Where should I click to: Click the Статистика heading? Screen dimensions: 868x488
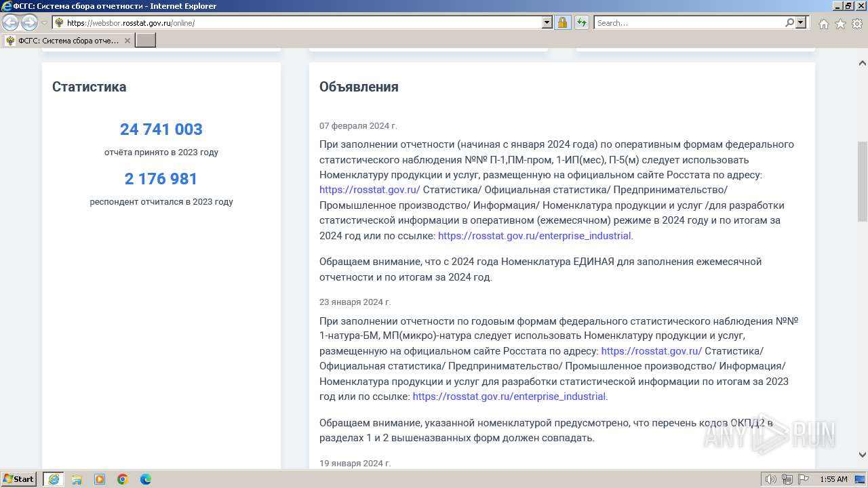[x=89, y=87]
